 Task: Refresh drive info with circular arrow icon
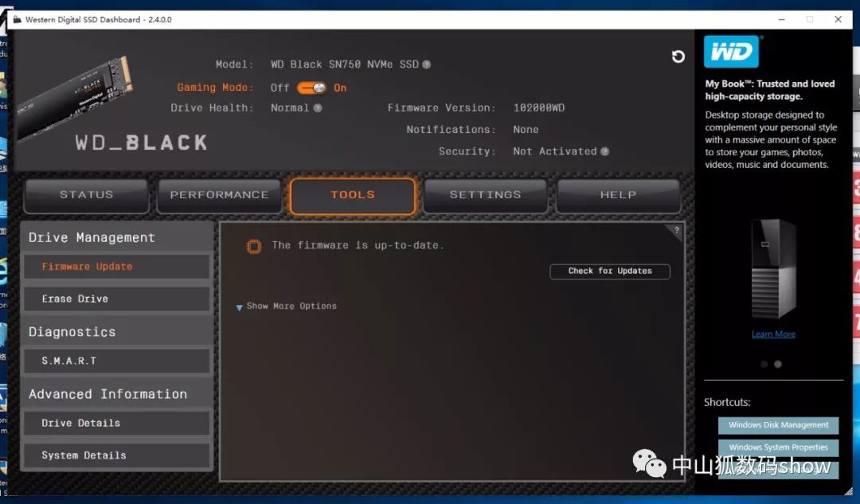click(x=678, y=57)
